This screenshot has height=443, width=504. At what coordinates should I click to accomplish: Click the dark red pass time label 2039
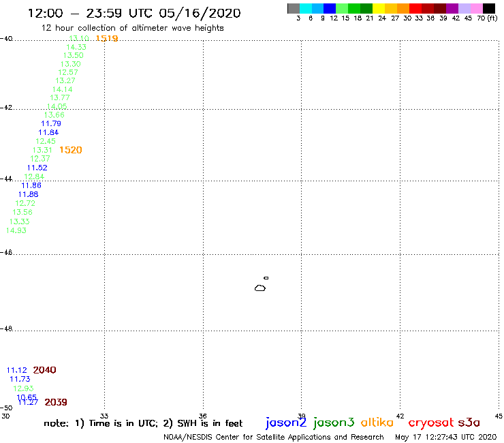(x=56, y=402)
